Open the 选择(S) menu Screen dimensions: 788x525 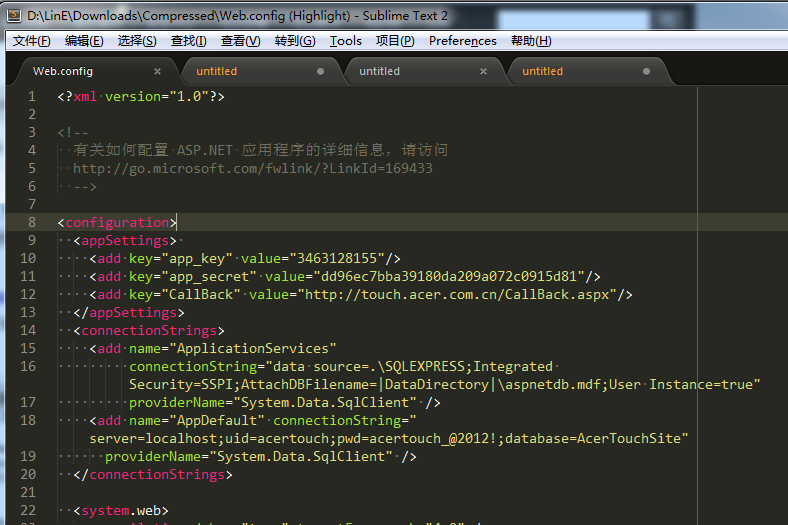tap(137, 41)
